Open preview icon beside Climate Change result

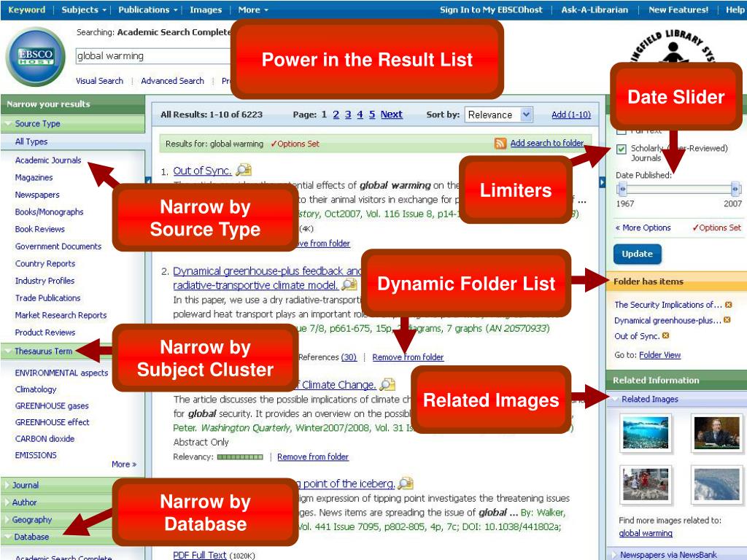pyautogui.click(x=387, y=384)
